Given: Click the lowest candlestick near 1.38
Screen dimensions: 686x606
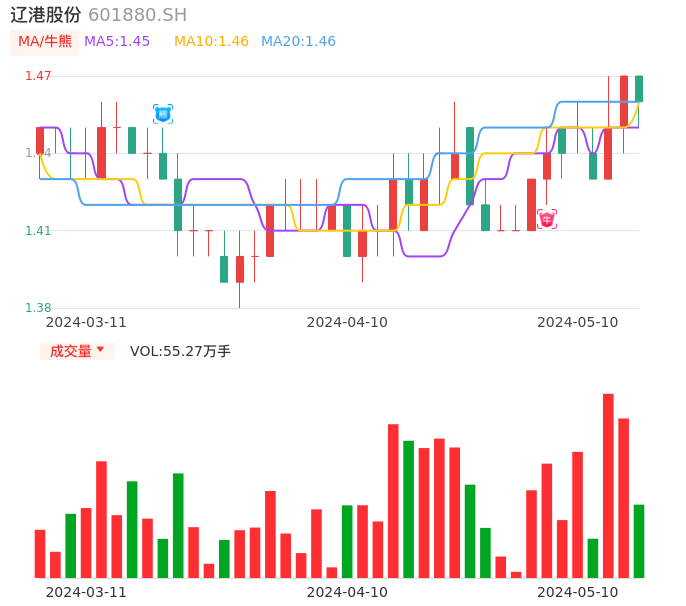Looking at the screenshot, I should point(239,269).
